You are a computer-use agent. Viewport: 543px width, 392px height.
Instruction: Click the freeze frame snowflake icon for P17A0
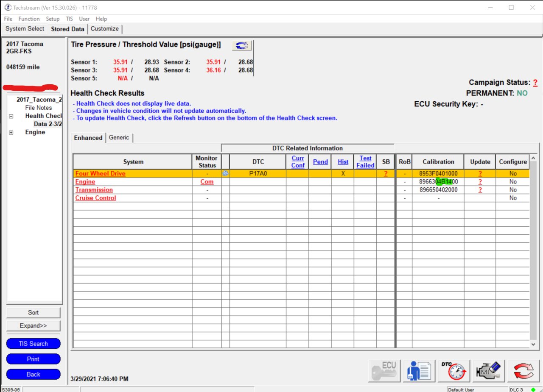tap(225, 173)
